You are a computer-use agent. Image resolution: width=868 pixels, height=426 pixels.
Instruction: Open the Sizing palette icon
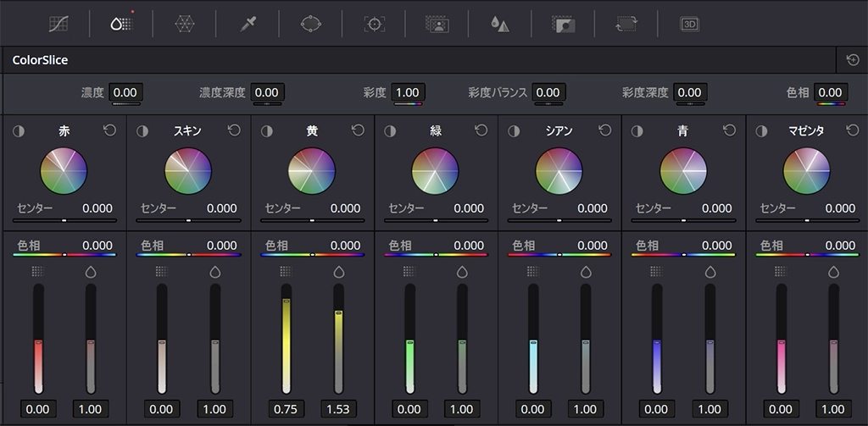[x=626, y=24]
